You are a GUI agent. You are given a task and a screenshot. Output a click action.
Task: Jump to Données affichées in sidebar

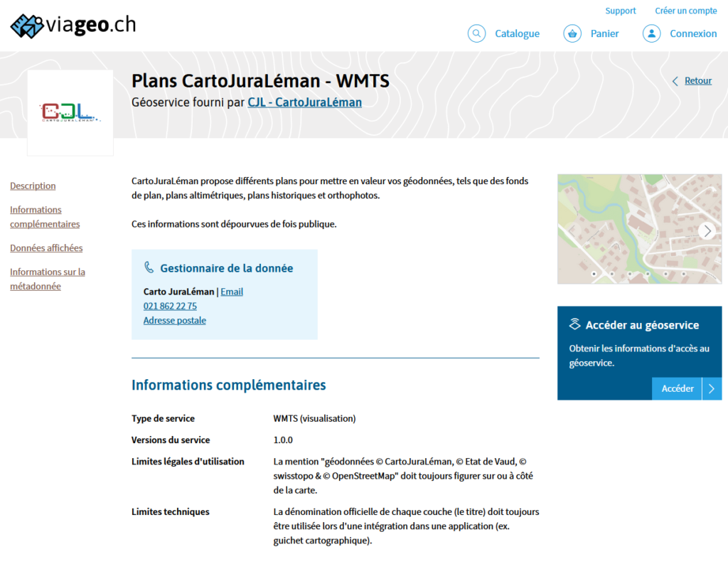pyautogui.click(x=46, y=248)
